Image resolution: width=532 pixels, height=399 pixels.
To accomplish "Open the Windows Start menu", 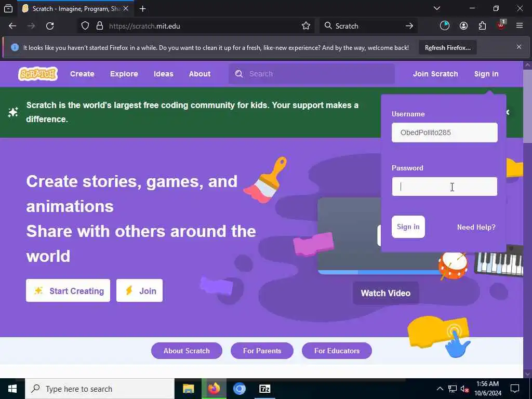I will pyautogui.click(x=12, y=389).
